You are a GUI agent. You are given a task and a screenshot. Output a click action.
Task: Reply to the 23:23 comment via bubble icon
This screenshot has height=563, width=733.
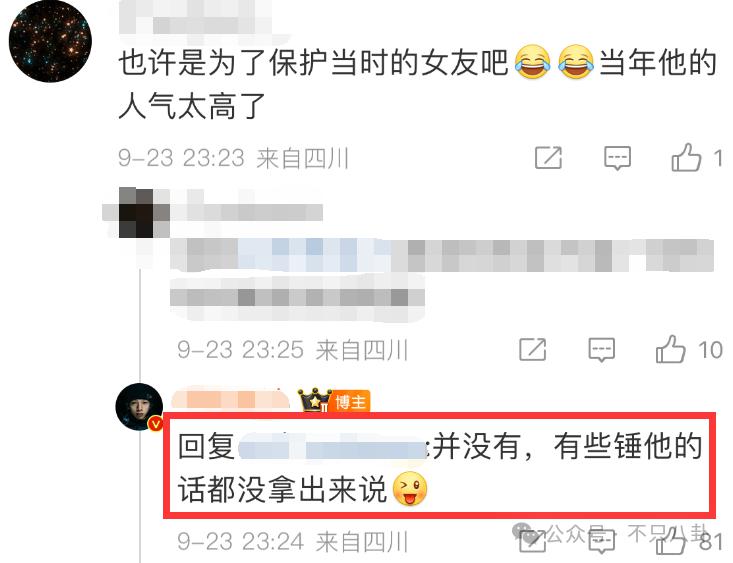click(x=617, y=158)
